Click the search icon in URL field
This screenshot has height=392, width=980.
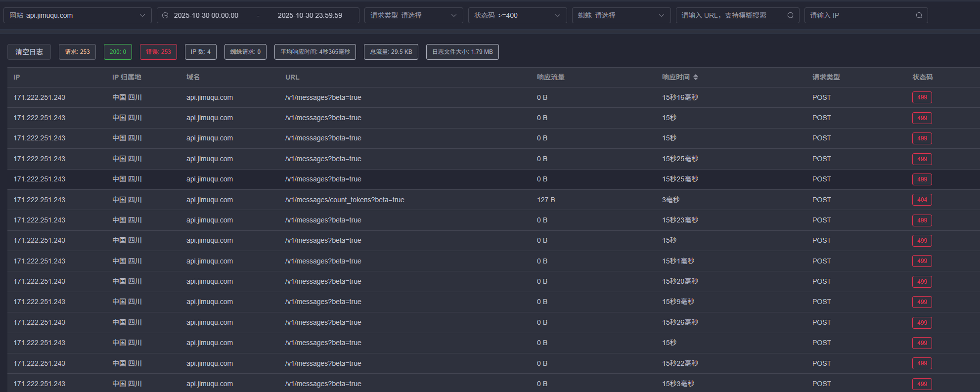790,15
